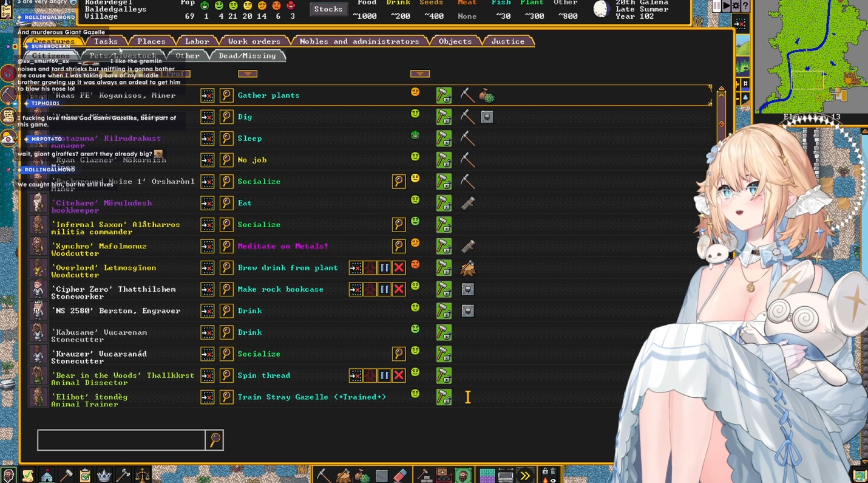Select the surface landscape view thumbnail

(x=742, y=46)
